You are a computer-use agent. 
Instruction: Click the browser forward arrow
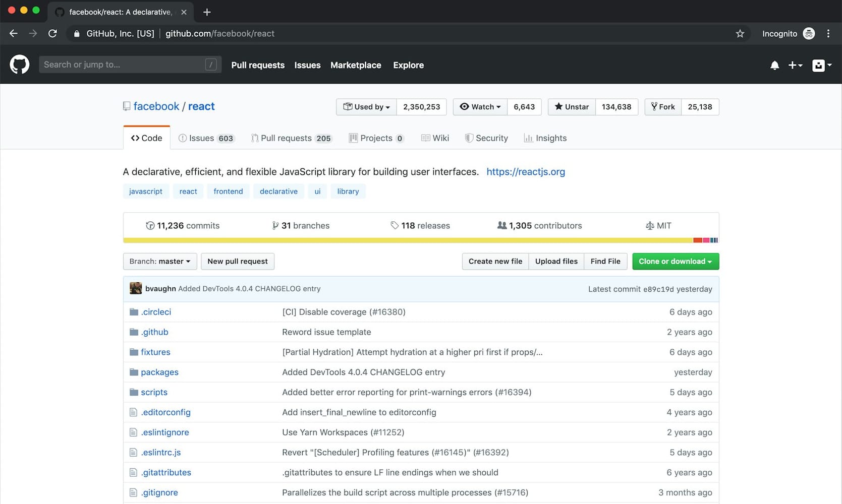[x=33, y=33]
